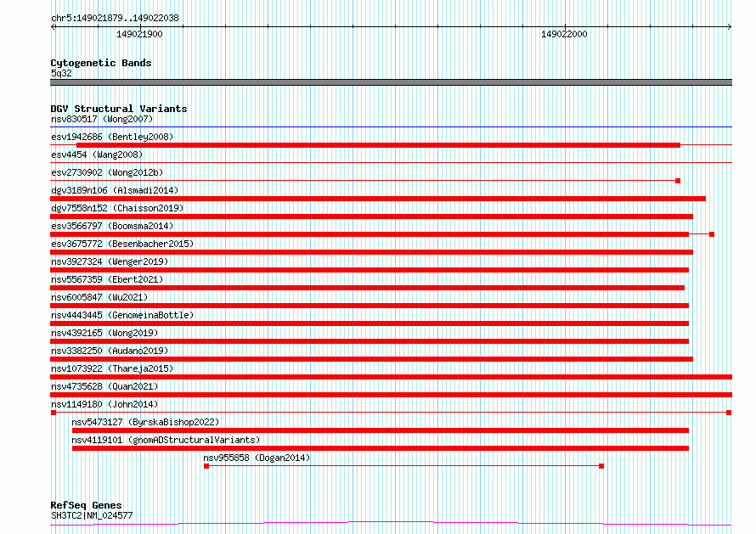Click the right arrow of the ruler

[x=729, y=26]
